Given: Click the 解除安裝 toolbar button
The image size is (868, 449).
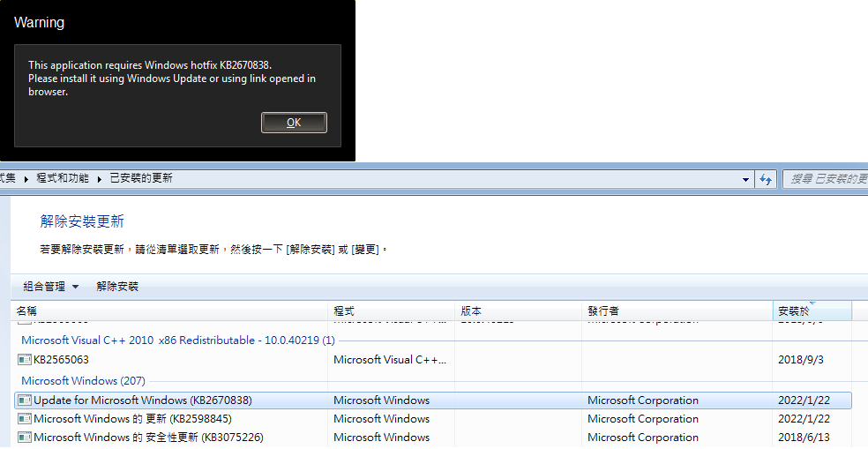Looking at the screenshot, I should [117, 286].
